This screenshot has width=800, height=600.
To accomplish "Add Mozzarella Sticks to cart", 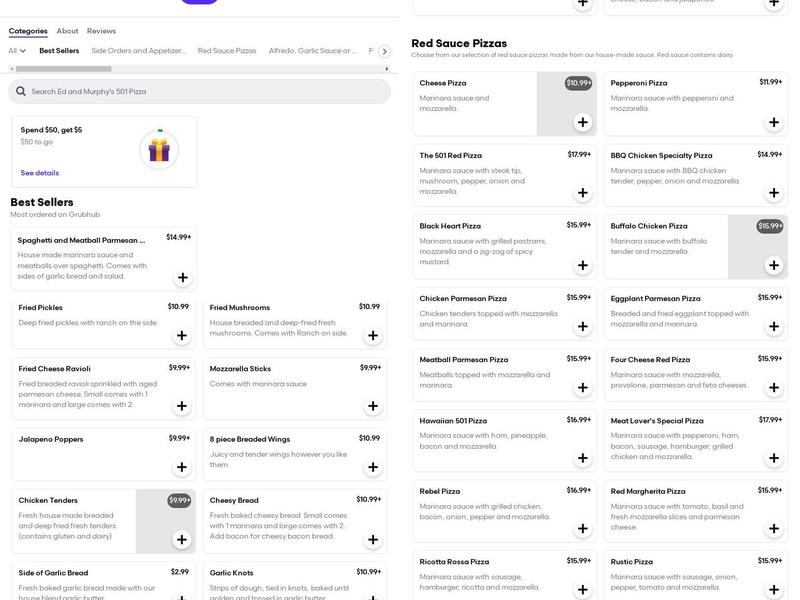I will click(373, 406).
